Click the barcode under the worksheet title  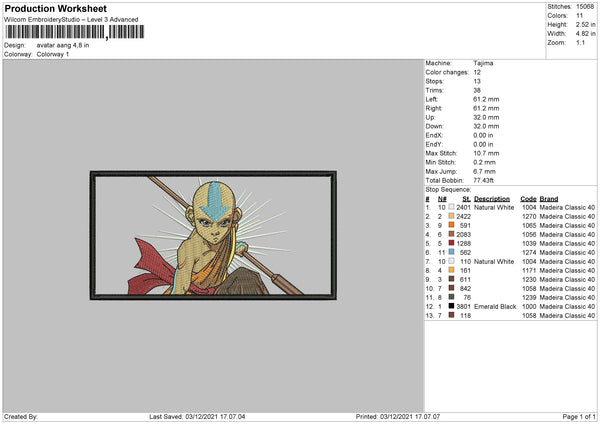[75, 32]
